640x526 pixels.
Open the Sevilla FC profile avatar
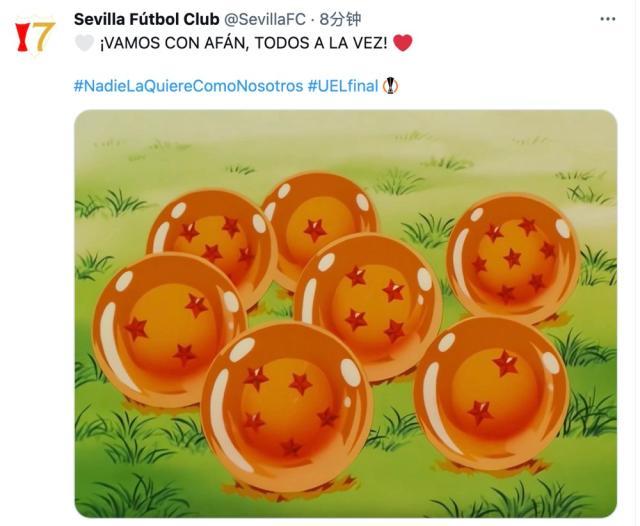[x=35, y=37]
